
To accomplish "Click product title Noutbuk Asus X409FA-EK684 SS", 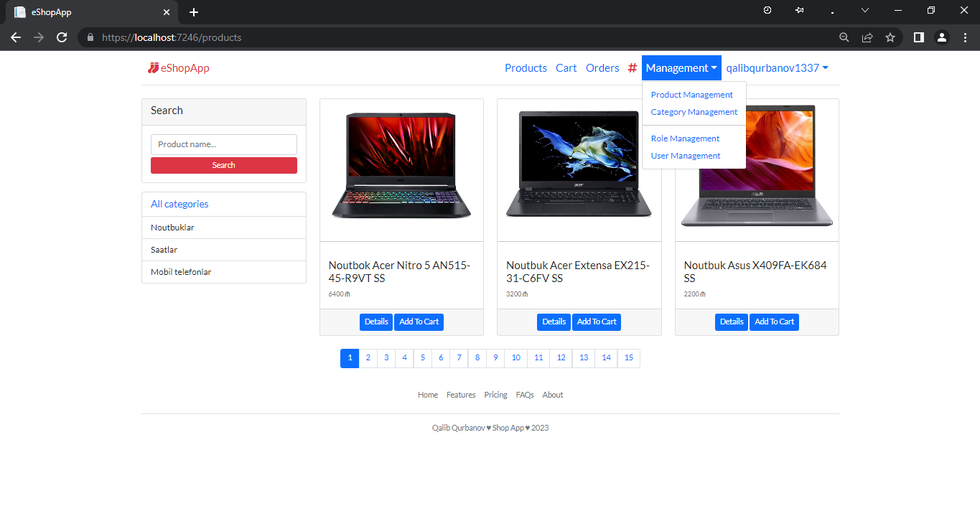I will tap(755, 272).
